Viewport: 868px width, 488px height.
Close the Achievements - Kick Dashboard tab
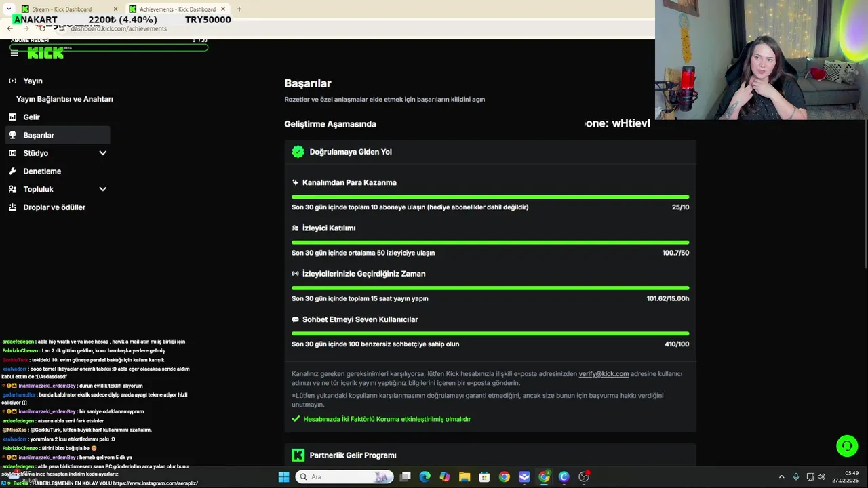click(223, 9)
